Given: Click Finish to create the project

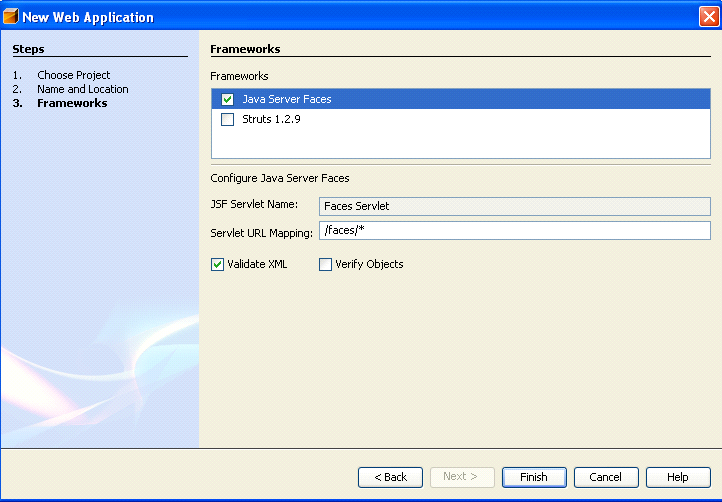Looking at the screenshot, I should tap(534, 477).
